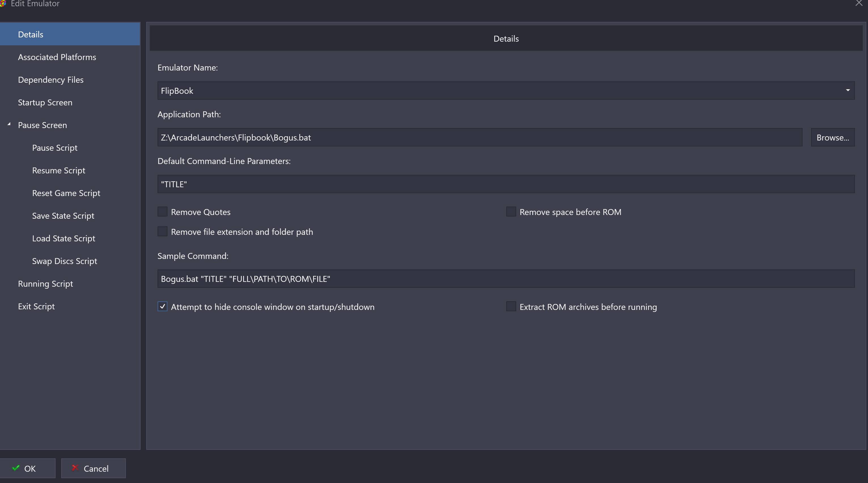The width and height of the screenshot is (868, 483).
Task: Enable Remove Quotes checkbox
Action: [x=162, y=212]
